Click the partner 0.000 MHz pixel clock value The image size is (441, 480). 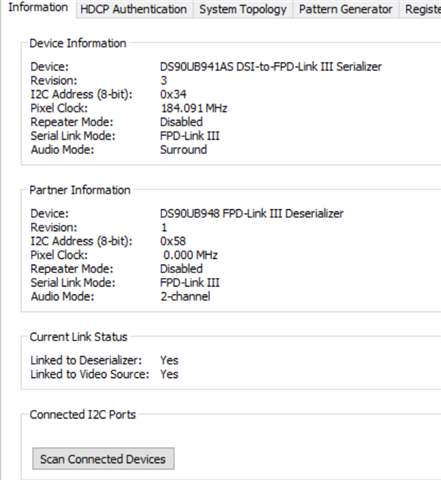(x=190, y=255)
